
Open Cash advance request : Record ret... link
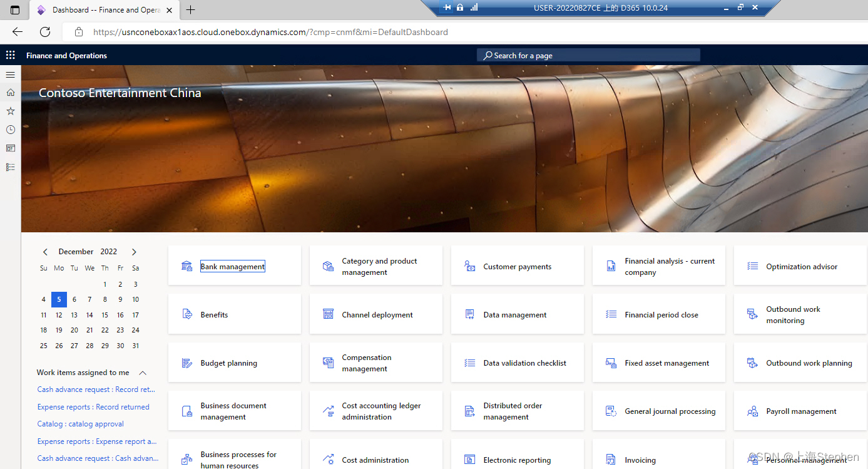coord(96,389)
